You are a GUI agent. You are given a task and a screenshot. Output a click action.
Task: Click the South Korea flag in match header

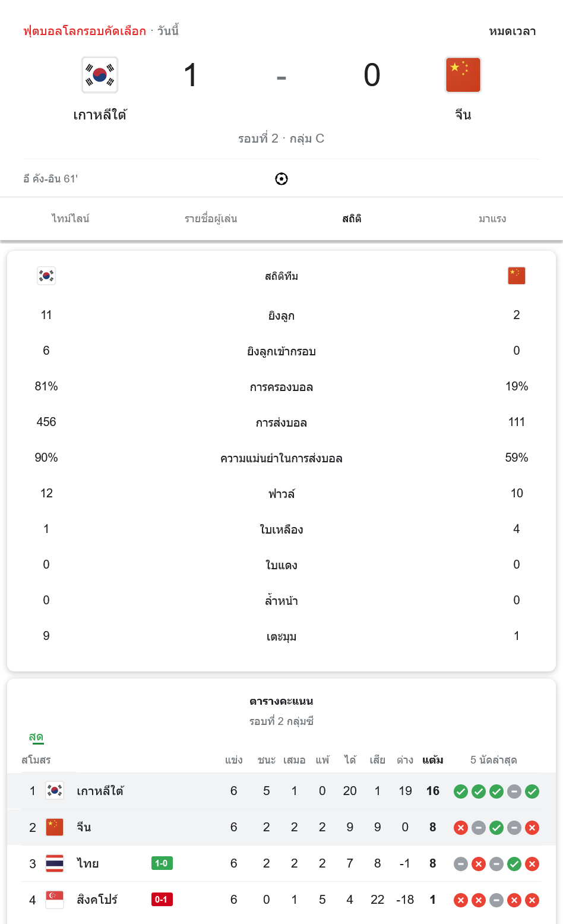(100, 75)
